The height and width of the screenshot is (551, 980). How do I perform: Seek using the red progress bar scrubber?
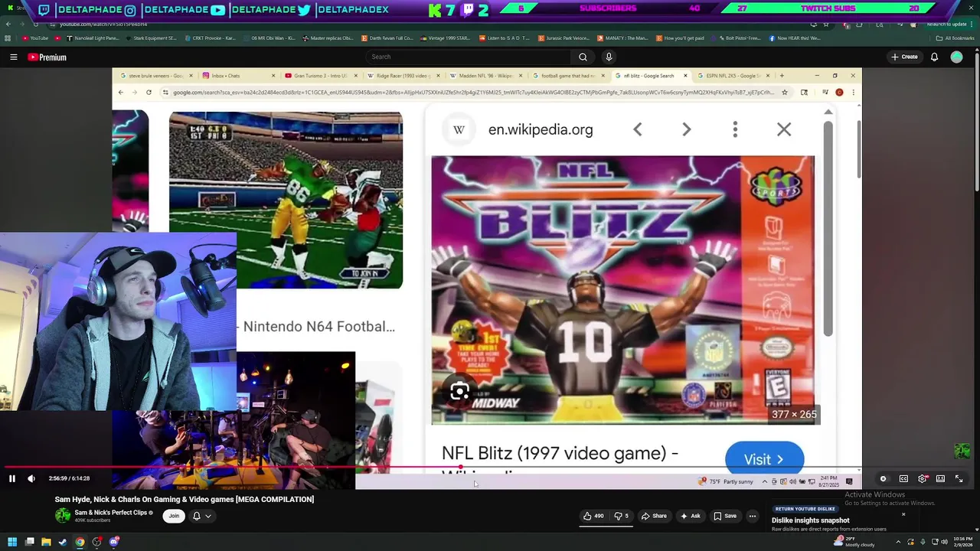tap(460, 467)
